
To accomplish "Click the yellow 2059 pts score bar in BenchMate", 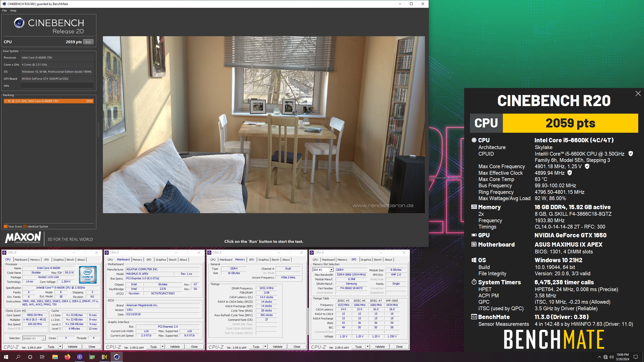I will tap(570, 123).
